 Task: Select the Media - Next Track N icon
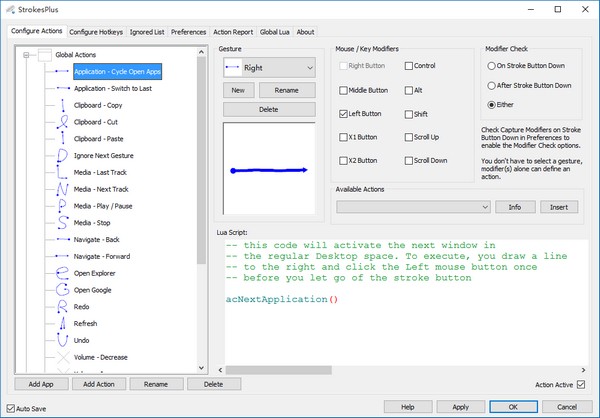click(62, 189)
